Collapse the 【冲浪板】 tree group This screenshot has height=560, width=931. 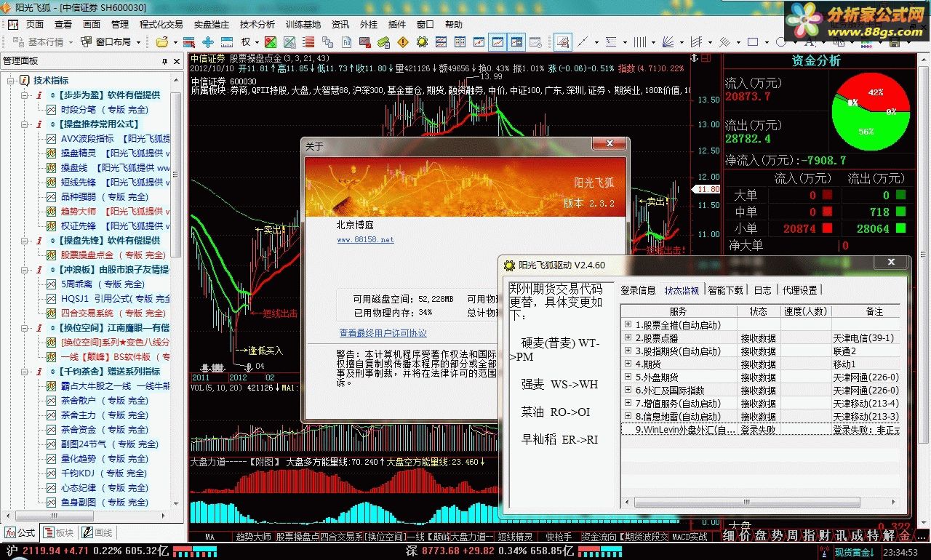tap(25, 270)
